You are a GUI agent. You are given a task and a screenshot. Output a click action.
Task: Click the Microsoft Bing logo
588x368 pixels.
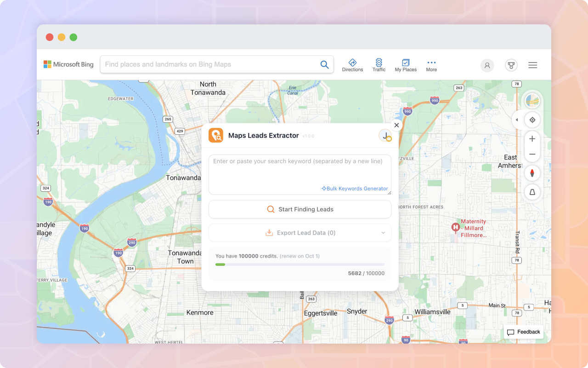coord(68,64)
